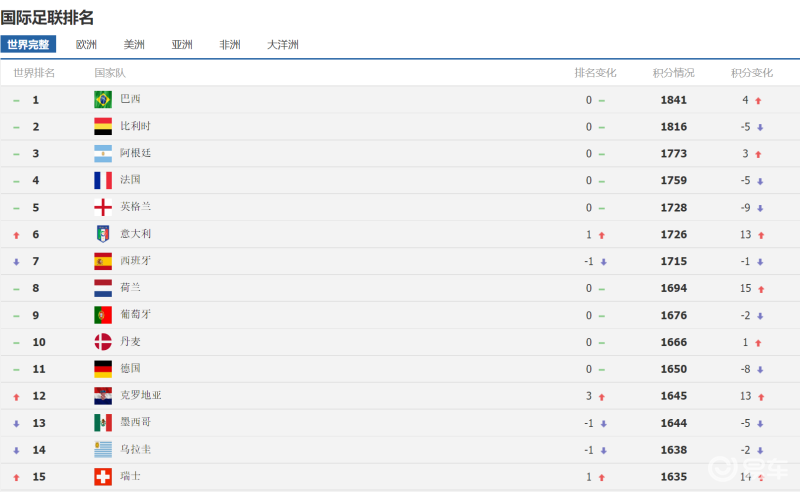This screenshot has width=800, height=492.
Task: Click the Croatia flag icon
Action: (x=103, y=396)
